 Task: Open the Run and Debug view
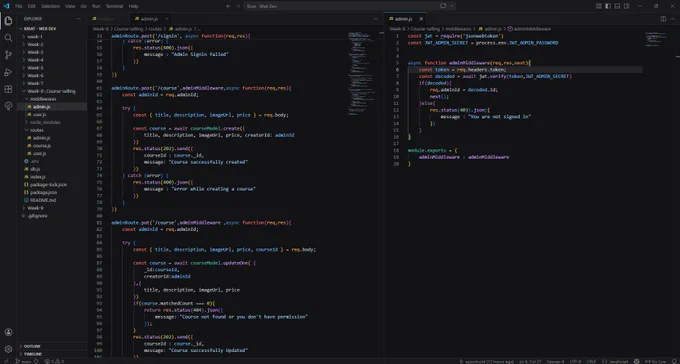point(8,72)
